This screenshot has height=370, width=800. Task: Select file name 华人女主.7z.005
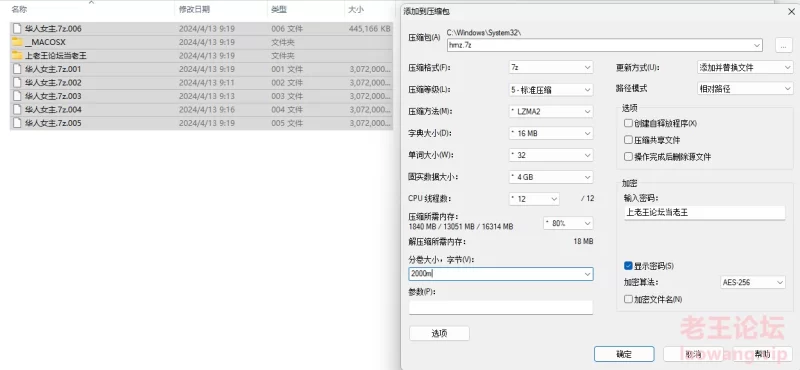point(53,123)
